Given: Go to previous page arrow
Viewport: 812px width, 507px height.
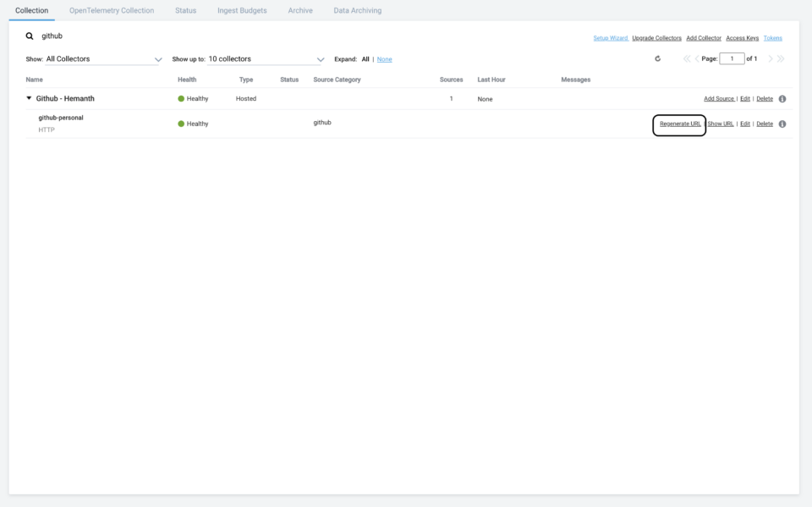Looking at the screenshot, I should (x=697, y=58).
